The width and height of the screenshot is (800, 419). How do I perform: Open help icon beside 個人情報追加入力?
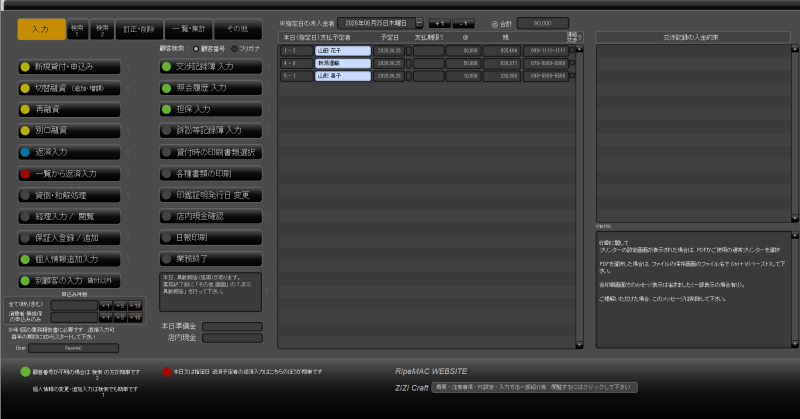[x=128, y=259]
